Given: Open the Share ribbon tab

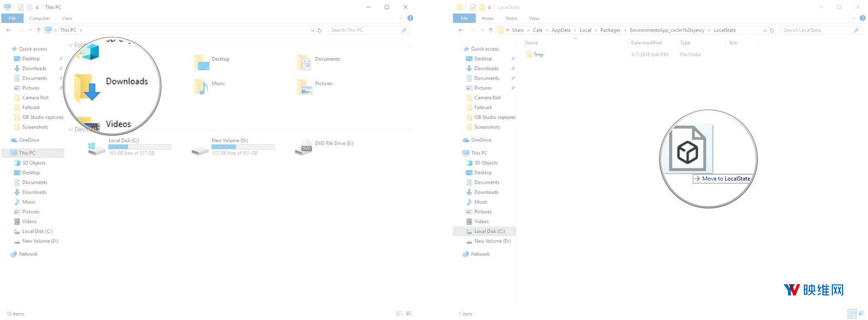Looking at the screenshot, I should click(x=511, y=18).
